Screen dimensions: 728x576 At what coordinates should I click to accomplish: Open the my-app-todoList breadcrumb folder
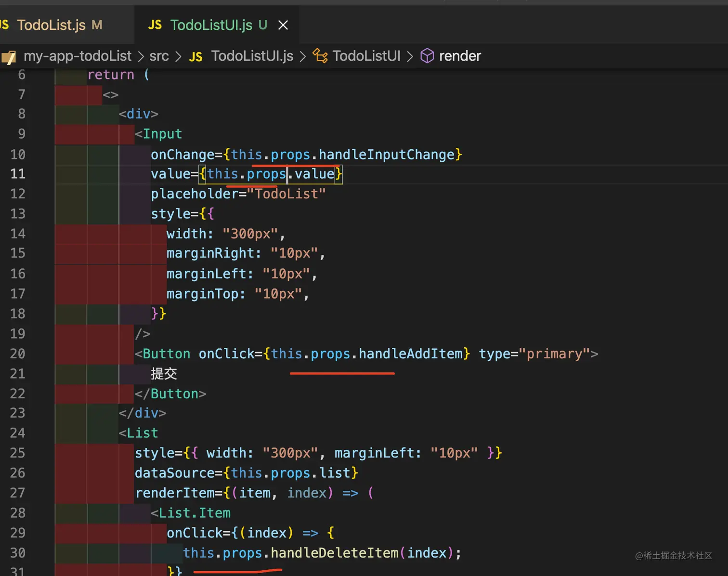point(78,56)
